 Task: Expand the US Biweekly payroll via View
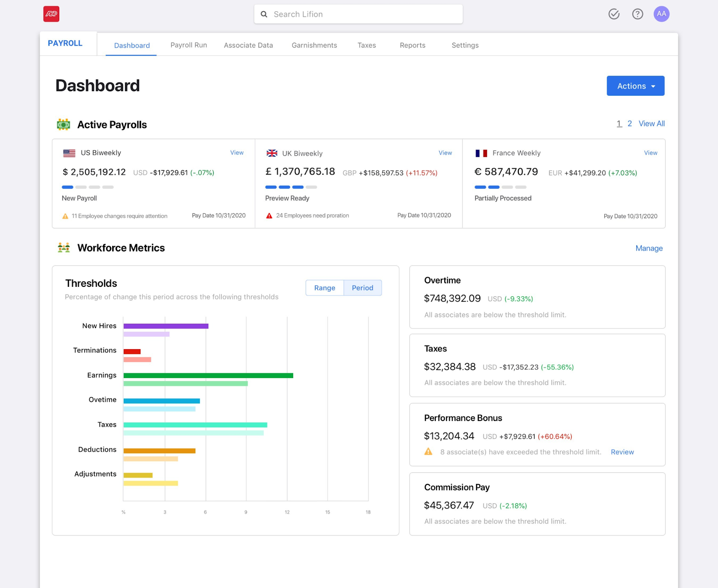[x=236, y=153]
